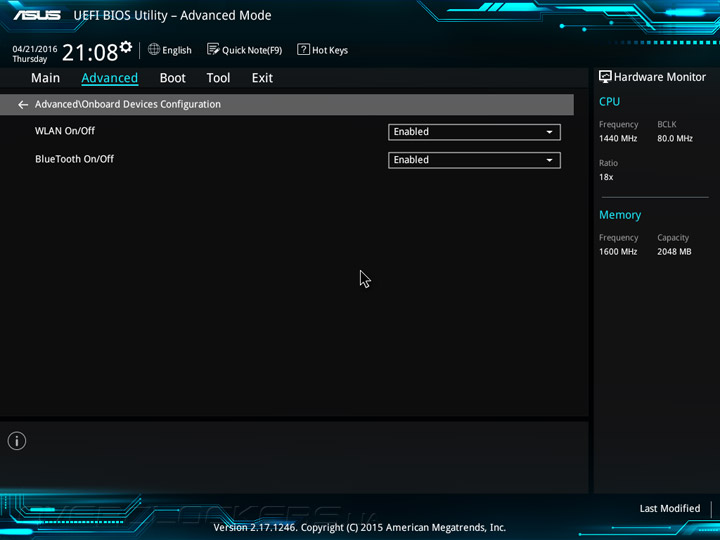Image resolution: width=720 pixels, height=540 pixels.
Task: Click the Ratio value 18x
Action: point(606,177)
